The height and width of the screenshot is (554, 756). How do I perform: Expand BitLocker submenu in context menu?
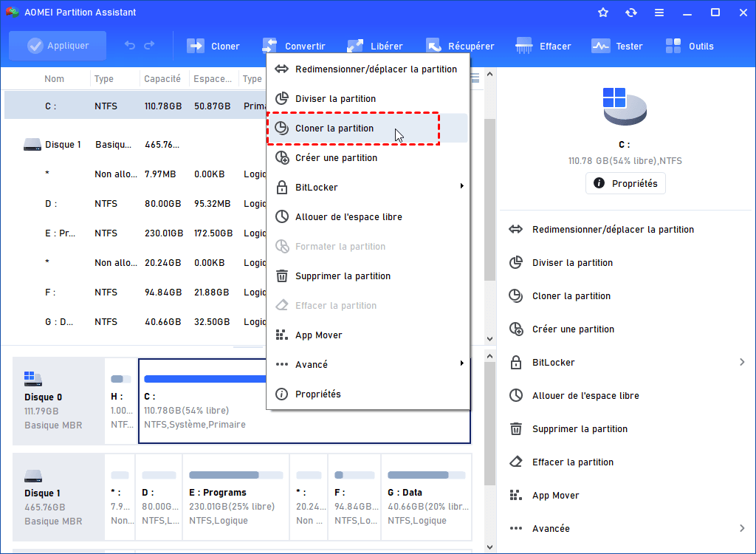pyautogui.click(x=368, y=187)
